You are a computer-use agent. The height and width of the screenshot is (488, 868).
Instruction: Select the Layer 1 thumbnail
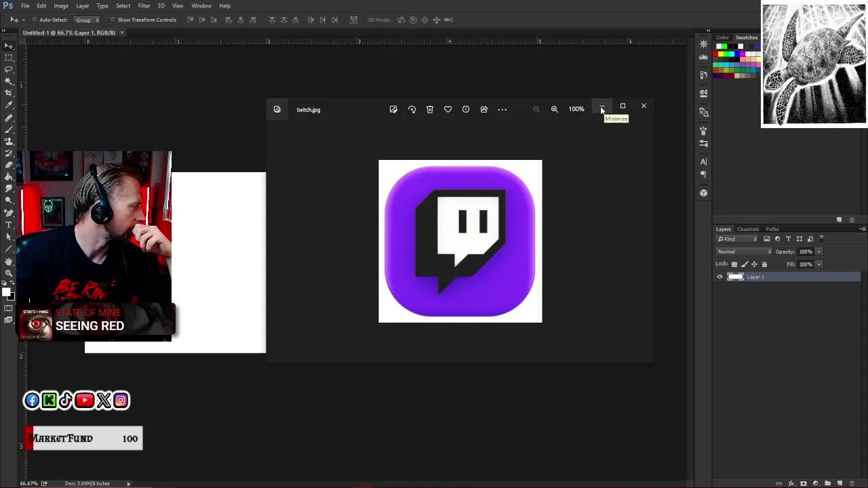click(736, 277)
